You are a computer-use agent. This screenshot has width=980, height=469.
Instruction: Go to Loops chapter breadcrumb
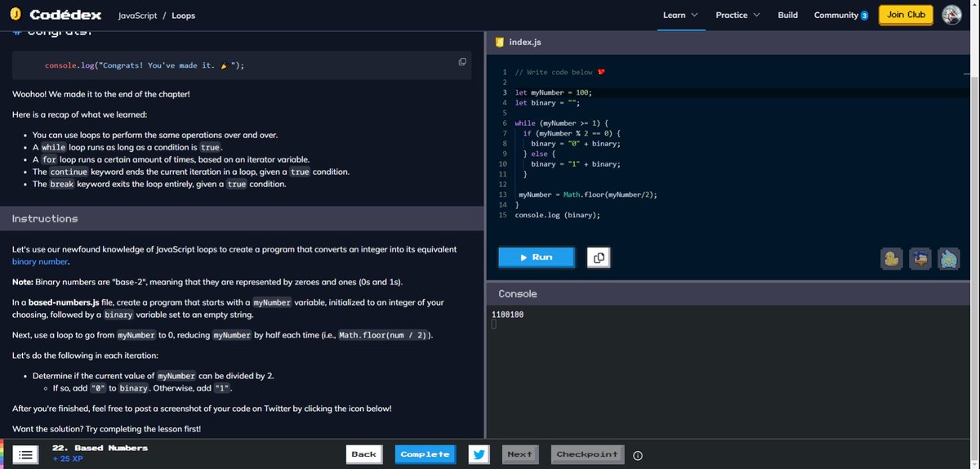[x=183, y=16]
